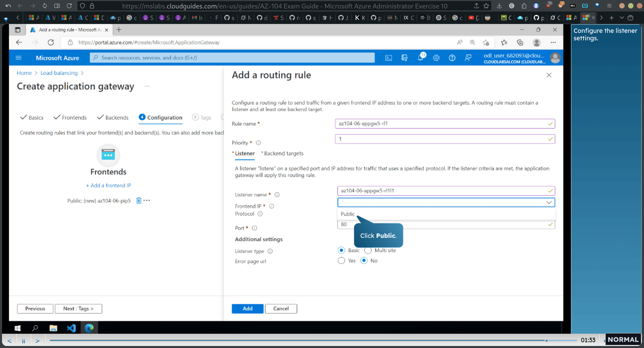Go to Frontends wizard step
Image resolution: width=644 pixels, height=348 pixels.
coord(70,118)
